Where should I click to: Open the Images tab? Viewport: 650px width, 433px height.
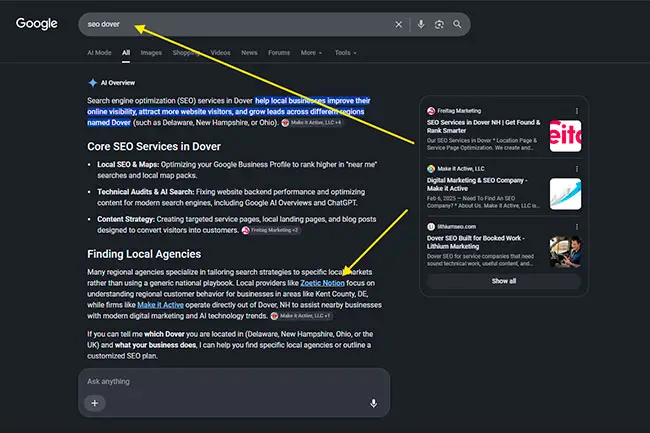151,53
